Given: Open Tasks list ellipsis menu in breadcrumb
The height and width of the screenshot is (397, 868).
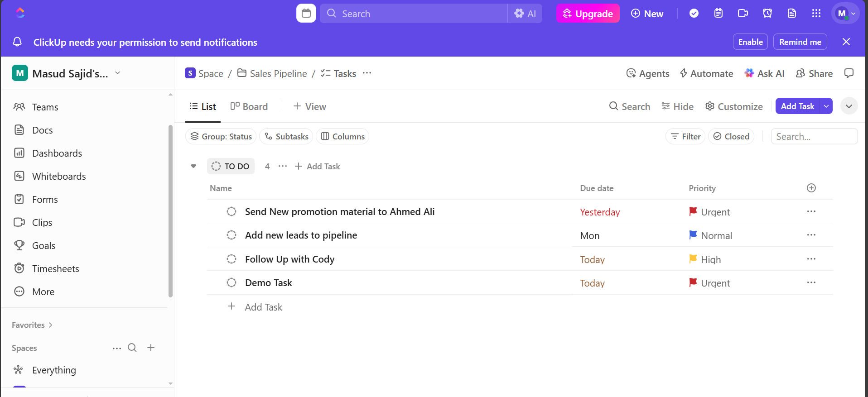Looking at the screenshot, I should coord(367,73).
